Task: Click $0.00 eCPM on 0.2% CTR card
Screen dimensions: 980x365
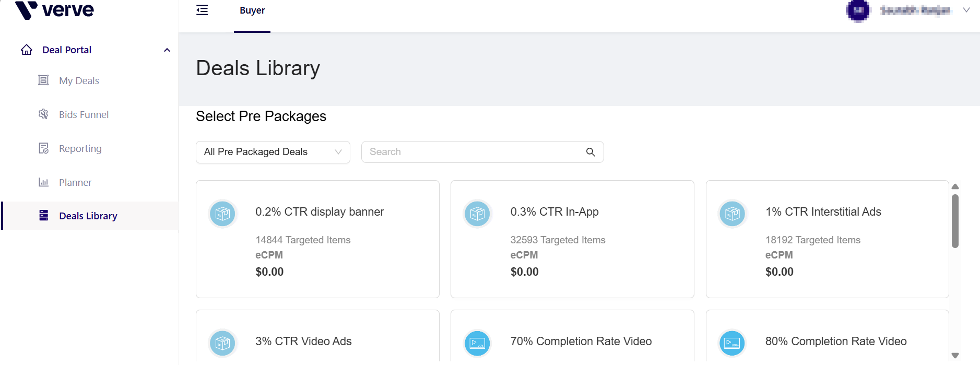Action: [269, 272]
